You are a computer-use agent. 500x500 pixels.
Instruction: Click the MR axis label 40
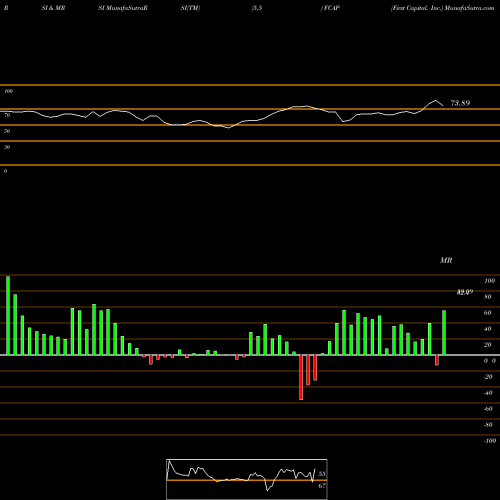click(x=488, y=329)
